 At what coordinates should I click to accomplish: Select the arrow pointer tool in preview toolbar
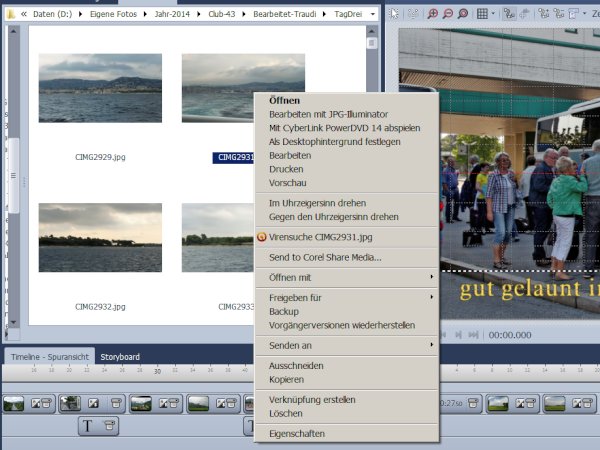(x=394, y=14)
